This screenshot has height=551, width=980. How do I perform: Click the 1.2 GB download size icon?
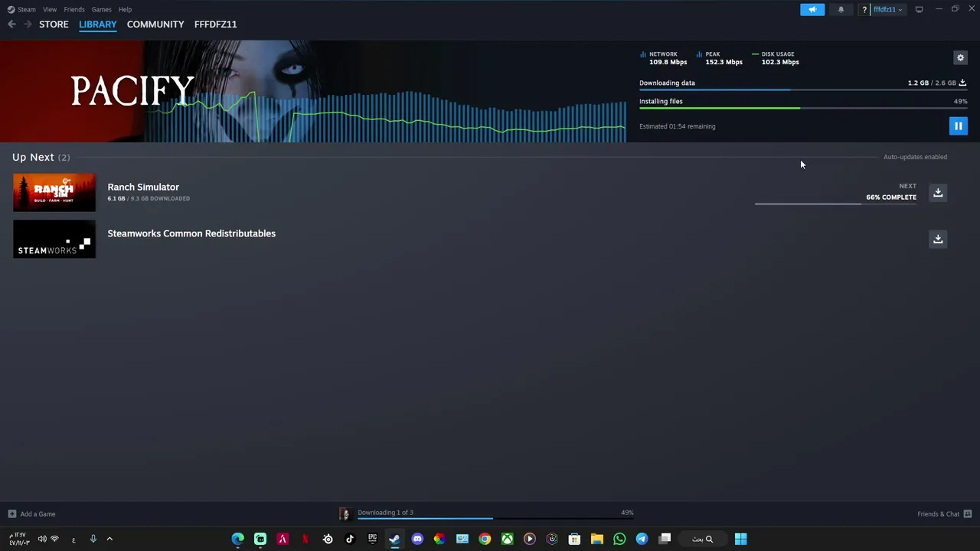click(x=962, y=83)
